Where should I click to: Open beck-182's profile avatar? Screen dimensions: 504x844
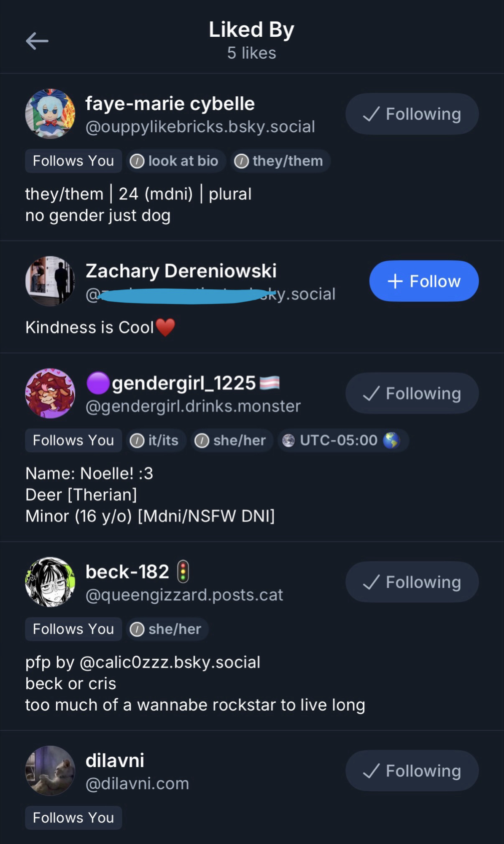(50, 582)
